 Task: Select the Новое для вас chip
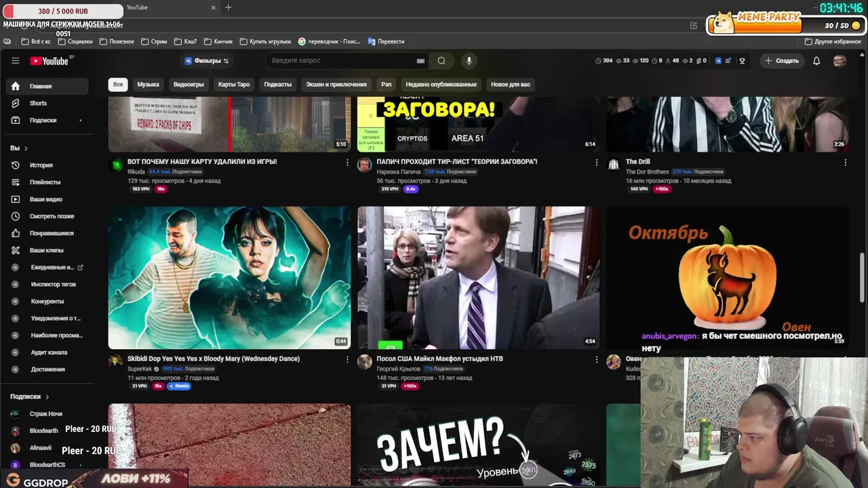511,84
